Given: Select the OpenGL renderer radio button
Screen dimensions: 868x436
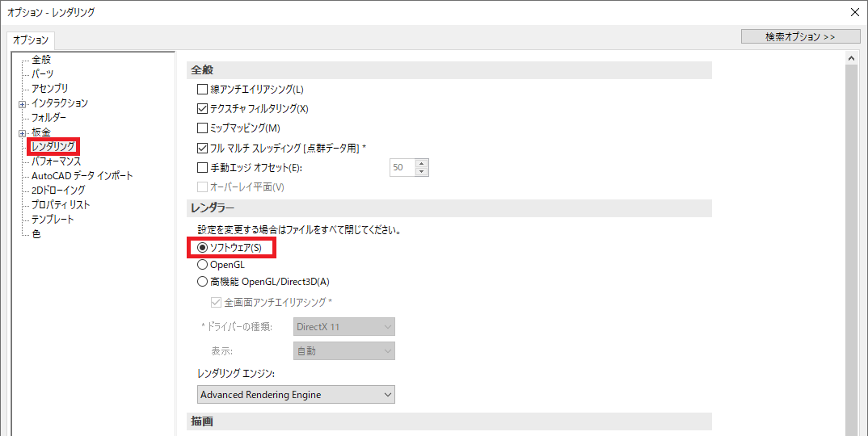Looking at the screenshot, I should (203, 264).
